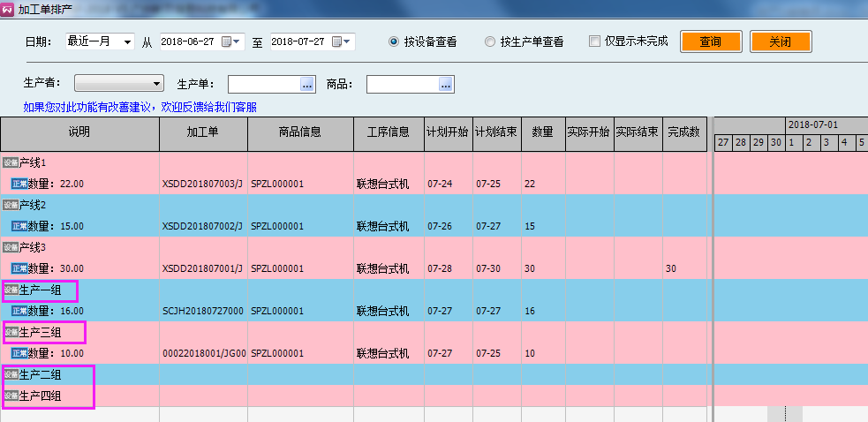Click the calendar icon of start date
Viewport: 868px width, 422px height.
[x=227, y=41]
